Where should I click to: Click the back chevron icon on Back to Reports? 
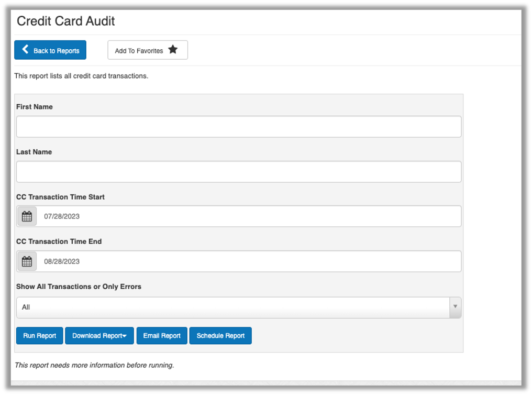[x=25, y=50]
